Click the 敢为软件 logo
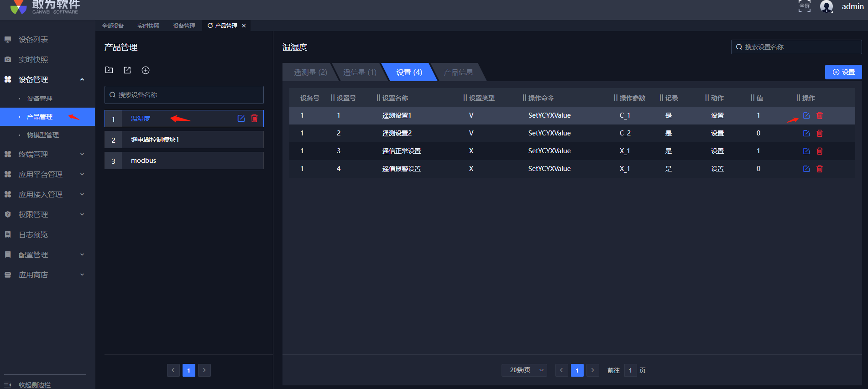This screenshot has width=868, height=389. (x=45, y=7)
